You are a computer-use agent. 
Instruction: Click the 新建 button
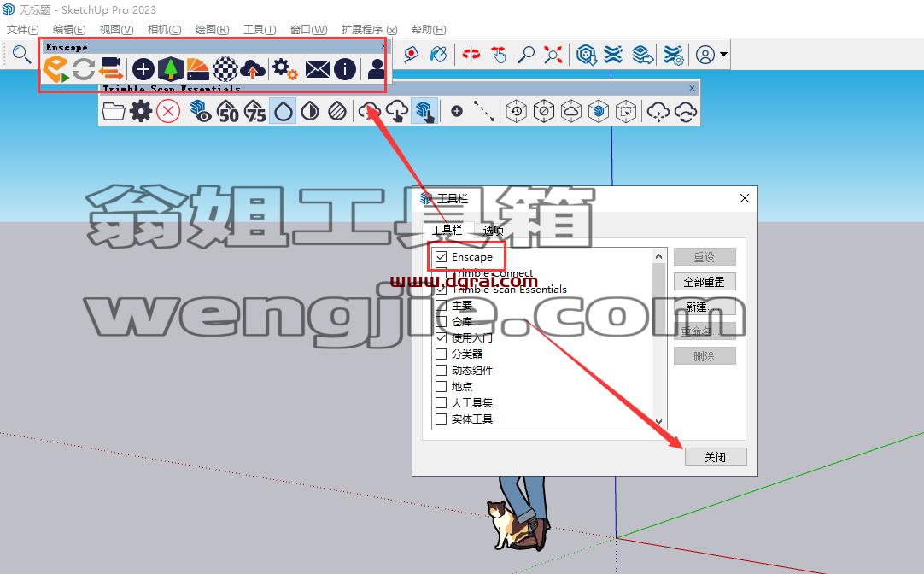tap(705, 307)
